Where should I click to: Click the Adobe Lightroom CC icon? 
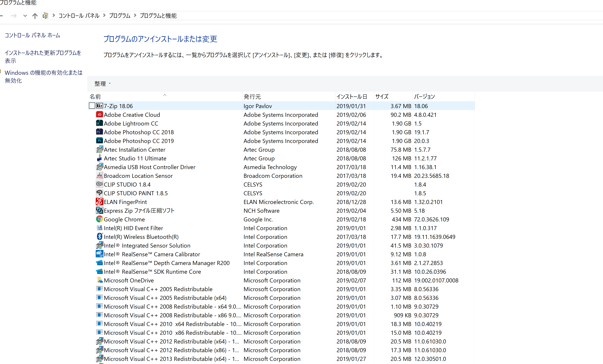tap(99, 123)
